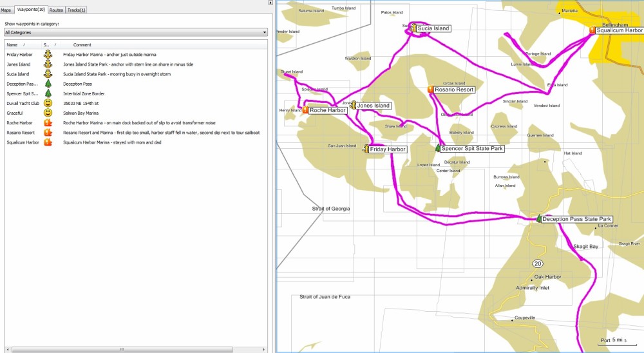
Task: Switch to the Maps tab
Action: [6, 10]
